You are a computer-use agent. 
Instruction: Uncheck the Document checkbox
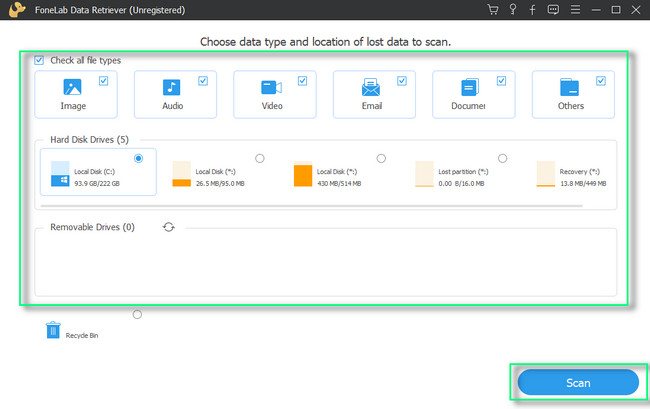coord(502,81)
